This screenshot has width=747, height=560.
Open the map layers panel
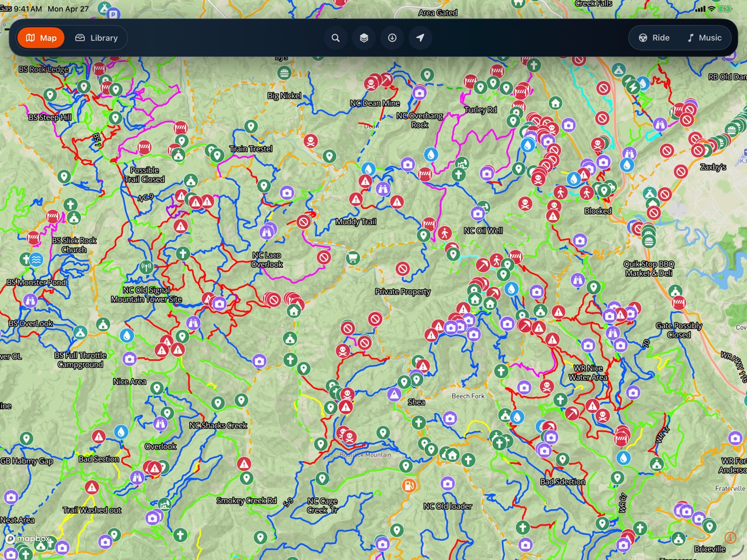click(x=364, y=38)
